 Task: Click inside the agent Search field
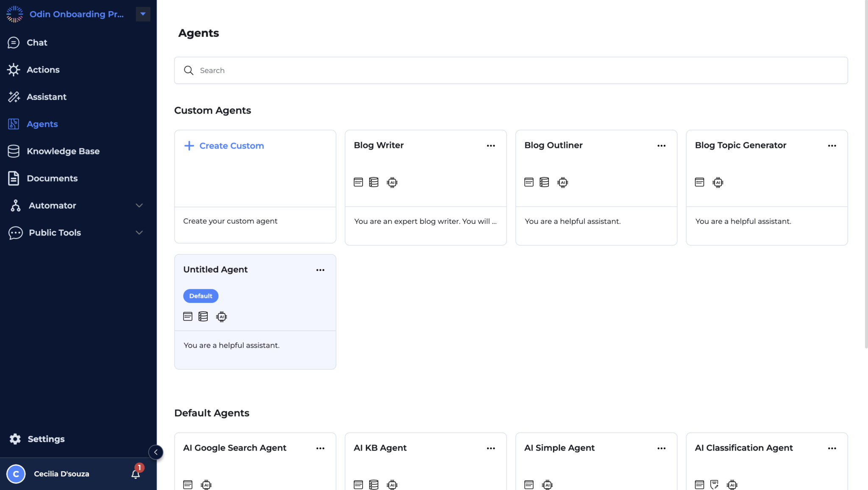[x=297, y=70]
